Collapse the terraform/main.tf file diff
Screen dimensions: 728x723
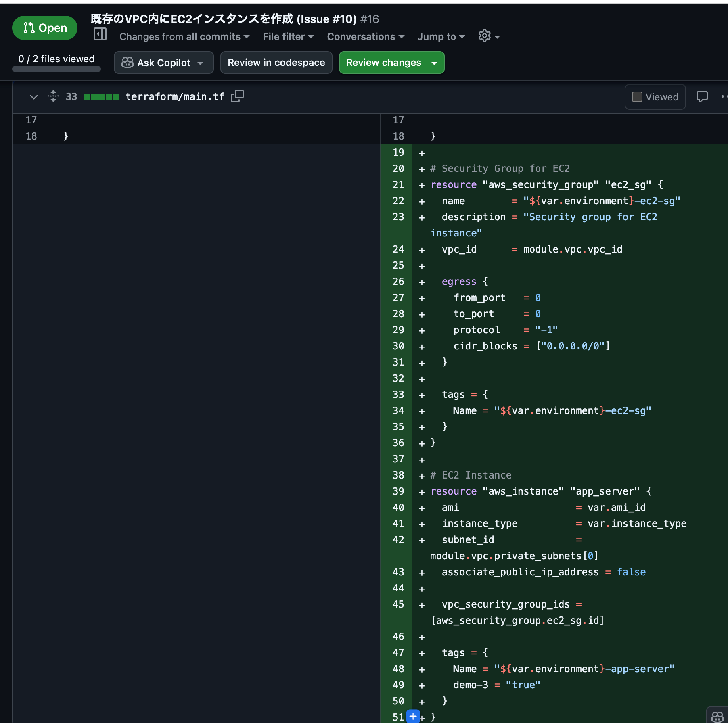[34, 97]
